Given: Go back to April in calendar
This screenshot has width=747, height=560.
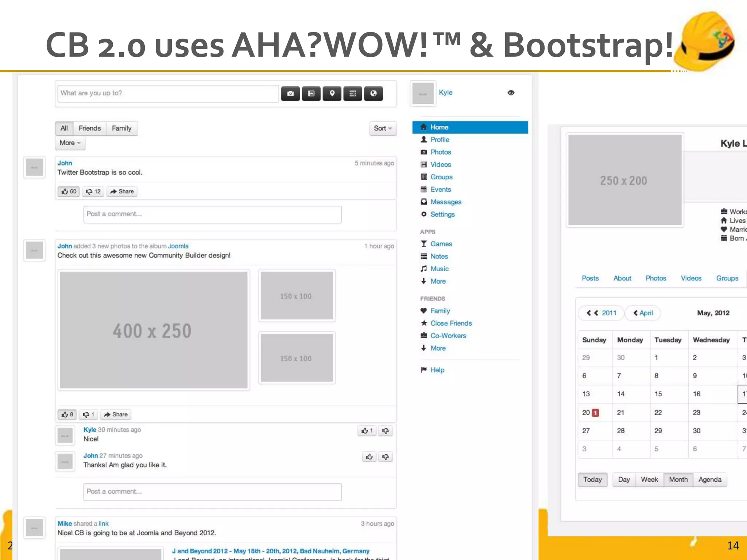Looking at the screenshot, I should [643, 313].
